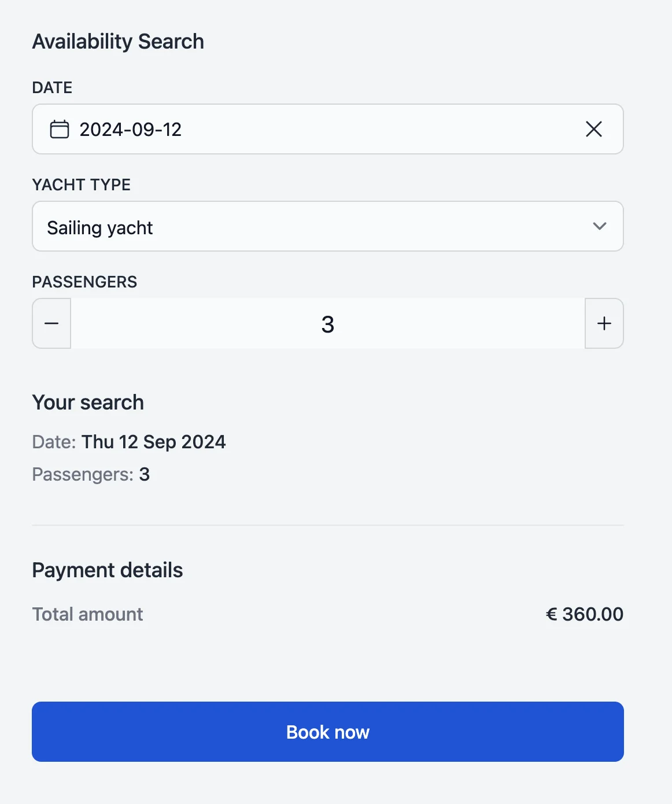Clear the selected date with the X icon
The image size is (672, 804).
click(x=594, y=129)
